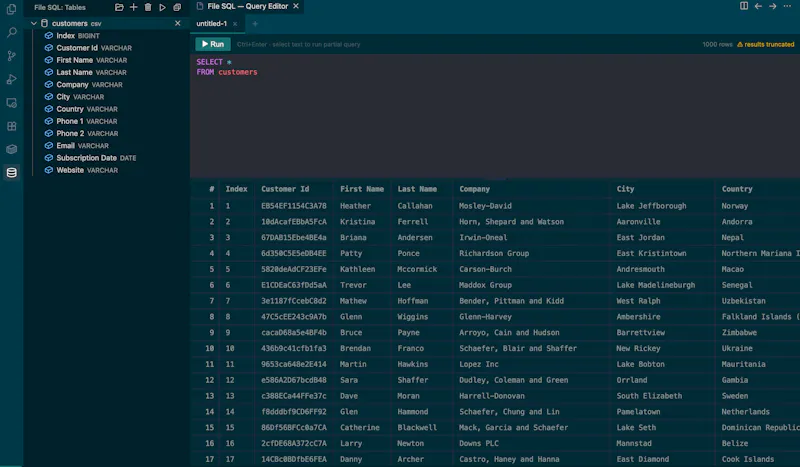Add a new table with plus icon

click(x=133, y=7)
